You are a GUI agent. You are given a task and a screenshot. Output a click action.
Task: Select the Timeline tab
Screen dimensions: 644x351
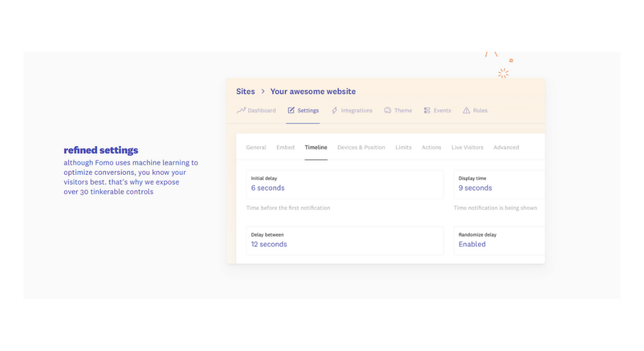tap(316, 147)
